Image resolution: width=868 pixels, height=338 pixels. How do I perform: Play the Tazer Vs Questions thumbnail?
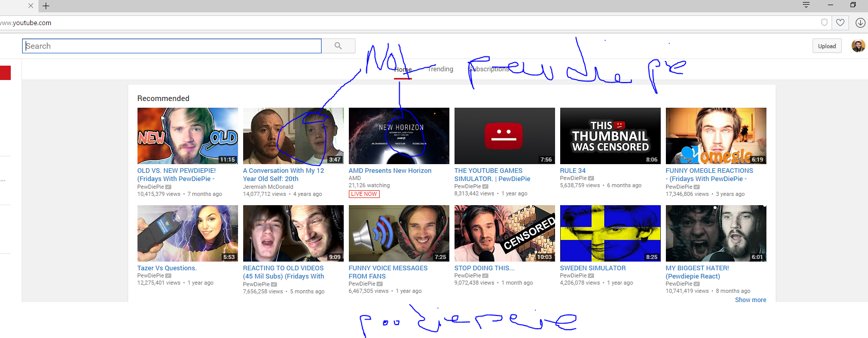tap(187, 233)
